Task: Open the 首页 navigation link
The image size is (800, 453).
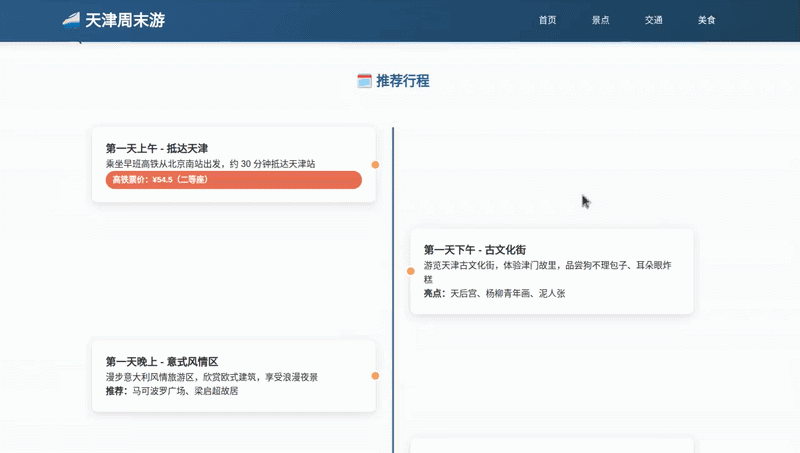Action: tap(547, 20)
